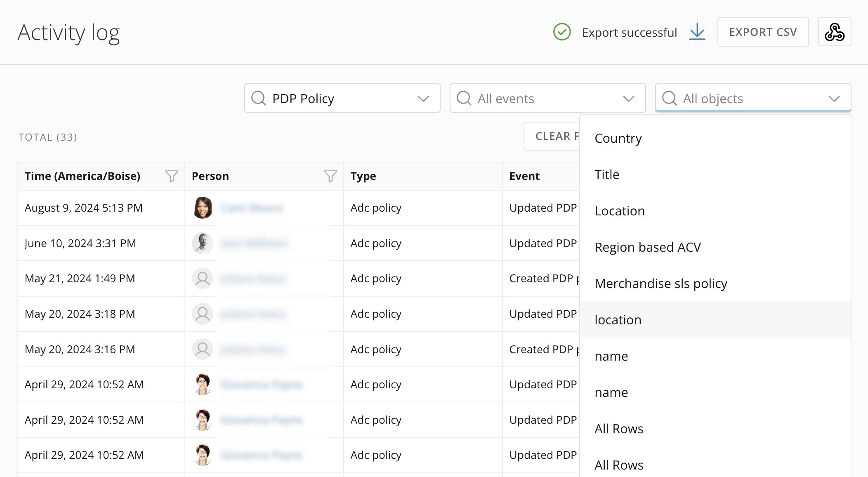This screenshot has height=477, width=868.
Task: Click avatar on August 9, 2024 row
Action: click(203, 208)
